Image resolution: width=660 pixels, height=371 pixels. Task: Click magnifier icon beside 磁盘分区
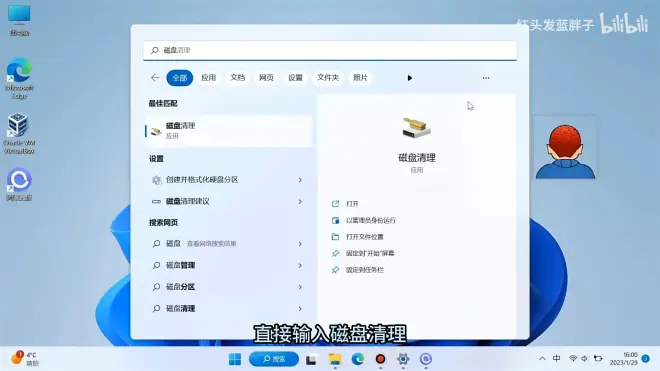coord(156,287)
